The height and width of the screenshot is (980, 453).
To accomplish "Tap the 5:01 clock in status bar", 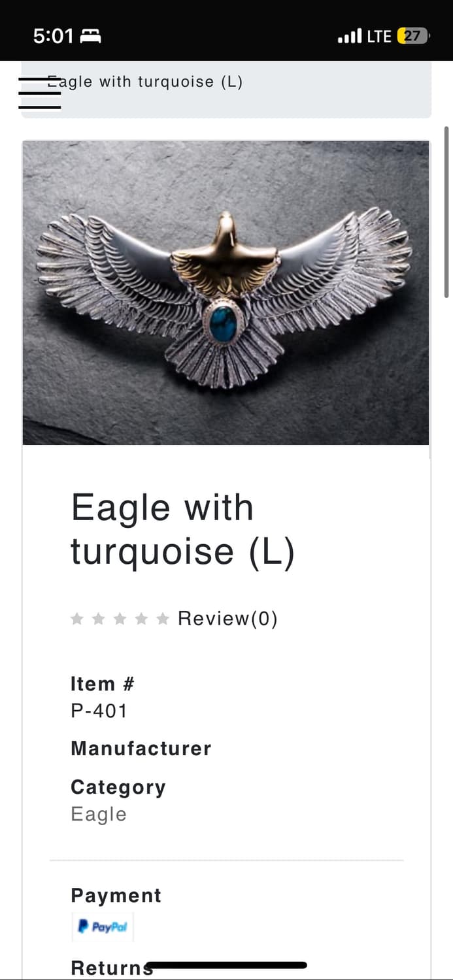I will pyautogui.click(x=53, y=36).
